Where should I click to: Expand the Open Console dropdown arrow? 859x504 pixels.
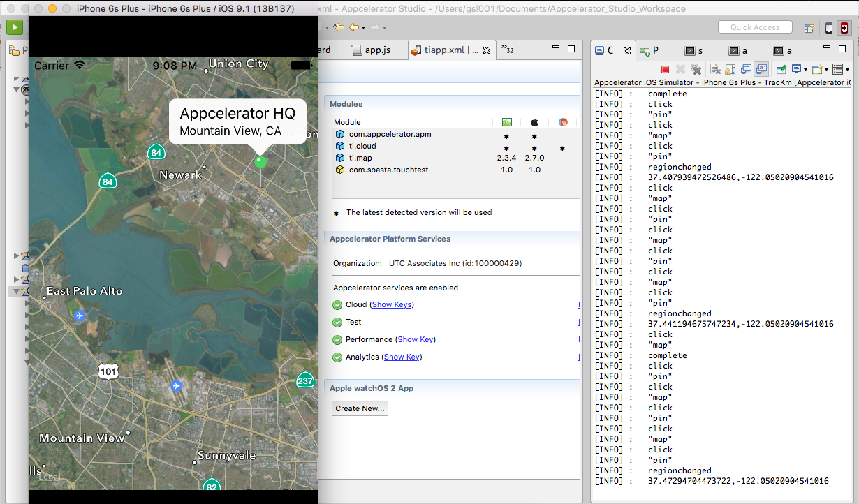tap(825, 70)
